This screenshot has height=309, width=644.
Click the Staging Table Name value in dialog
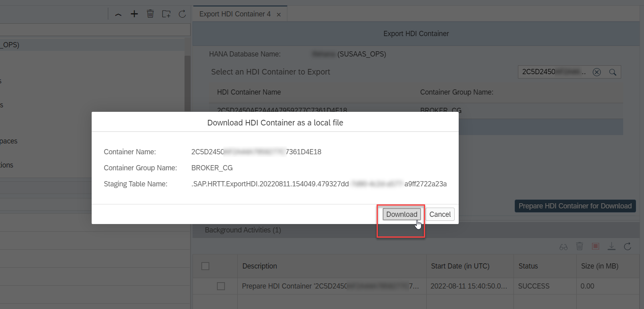click(x=319, y=184)
